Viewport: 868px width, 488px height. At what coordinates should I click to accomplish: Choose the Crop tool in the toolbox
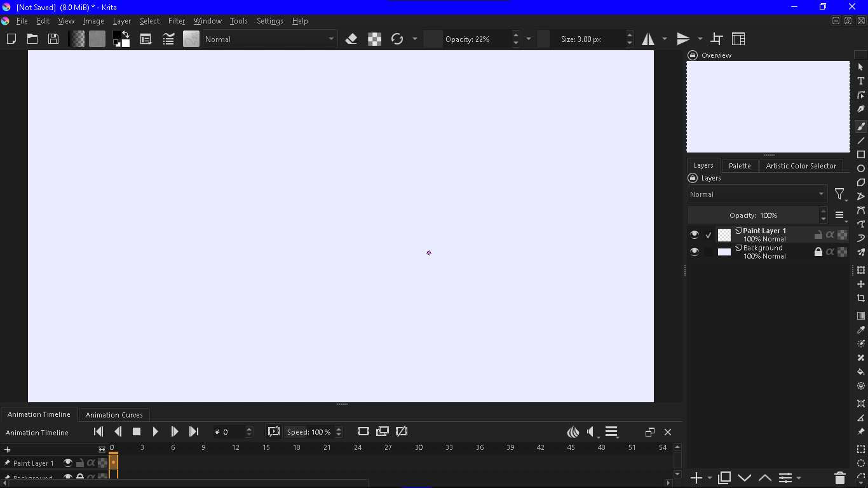(x=861, y=298)
